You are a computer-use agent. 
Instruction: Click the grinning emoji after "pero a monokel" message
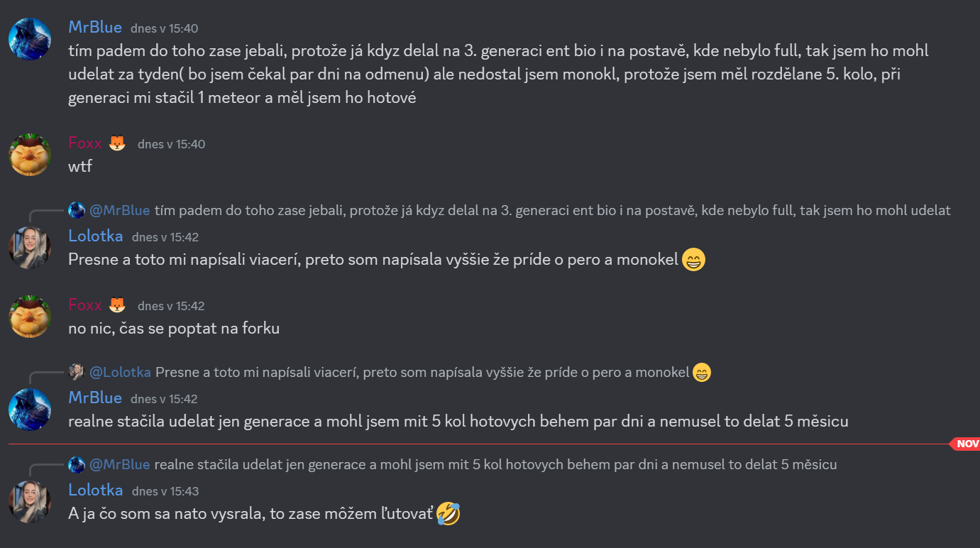(693, 261)
